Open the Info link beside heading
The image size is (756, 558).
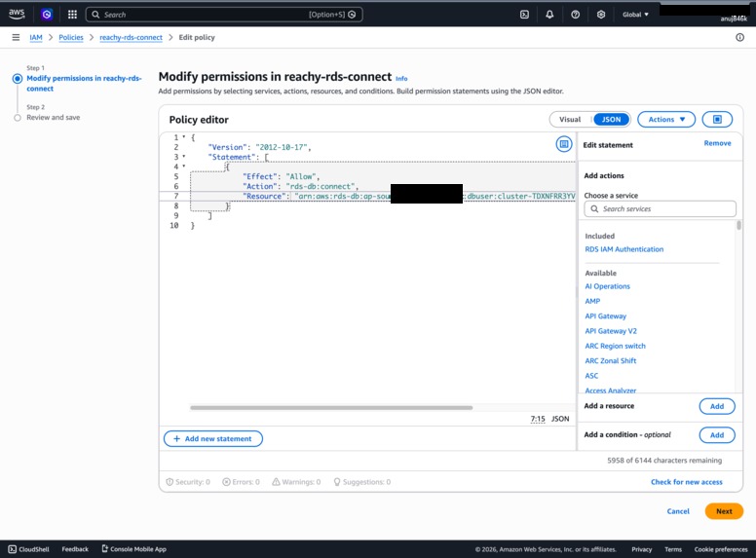tap(401, 79)
